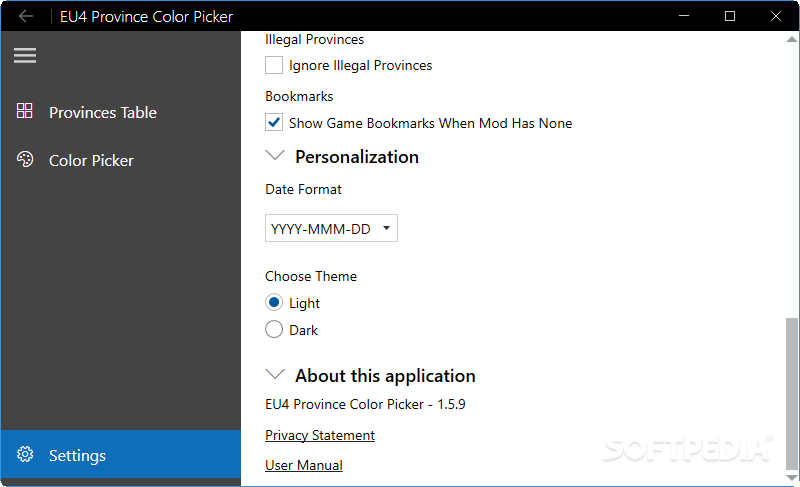
Task: Collapse the About this application chevron
Action: tap(275, 375)
